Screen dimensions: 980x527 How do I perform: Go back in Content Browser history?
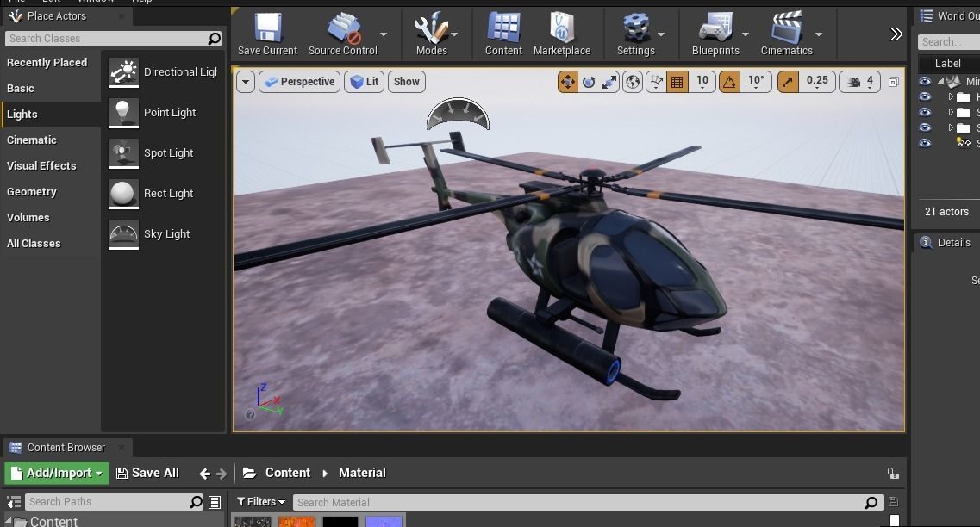[x=204, y=474]
